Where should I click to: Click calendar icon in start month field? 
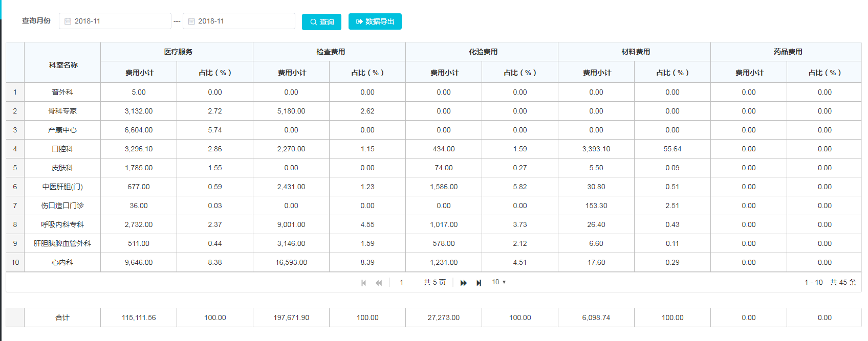68,21
